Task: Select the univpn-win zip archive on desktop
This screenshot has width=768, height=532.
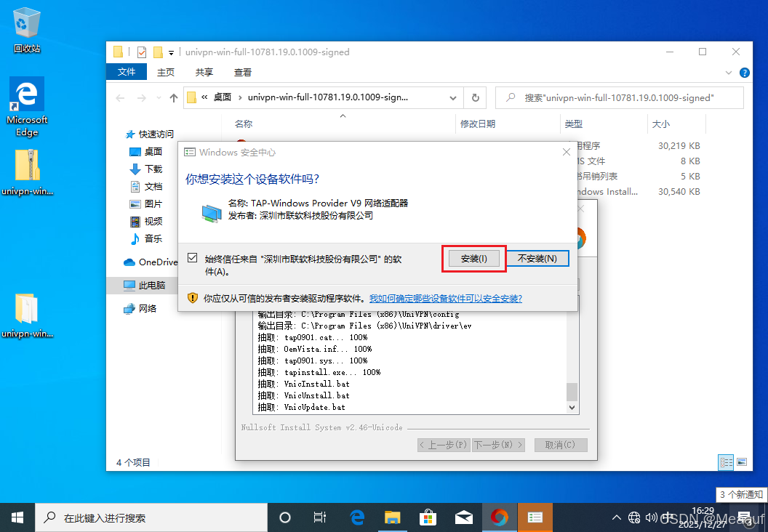Action: (x=27, y=172)
